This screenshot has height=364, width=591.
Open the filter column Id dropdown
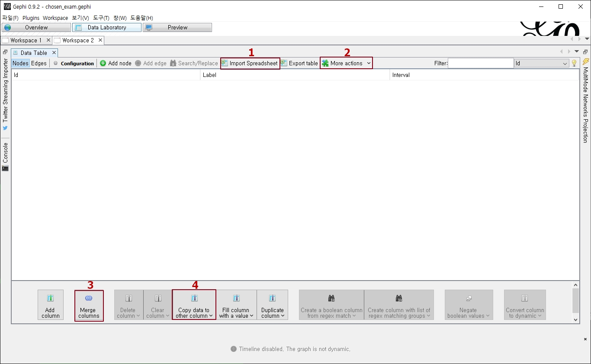click(x=541, y=63)
